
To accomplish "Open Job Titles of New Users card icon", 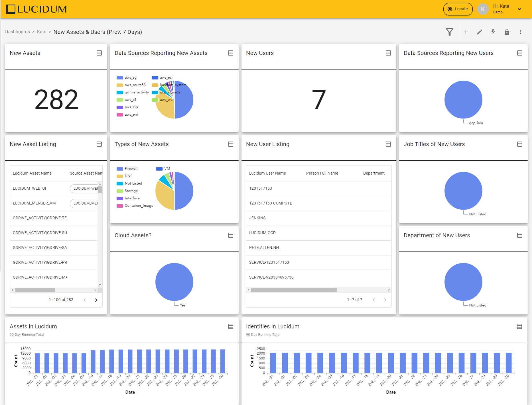I will (520, 144).
